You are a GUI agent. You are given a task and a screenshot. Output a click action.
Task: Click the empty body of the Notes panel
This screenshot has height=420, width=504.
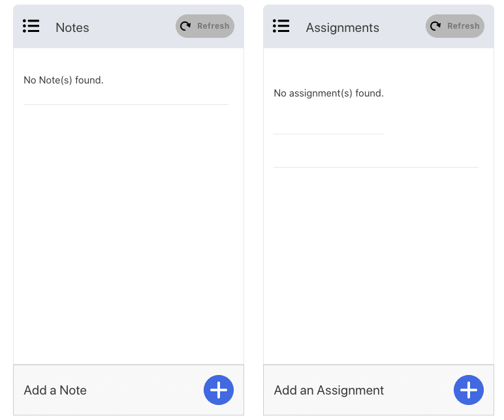click(129, 234)
